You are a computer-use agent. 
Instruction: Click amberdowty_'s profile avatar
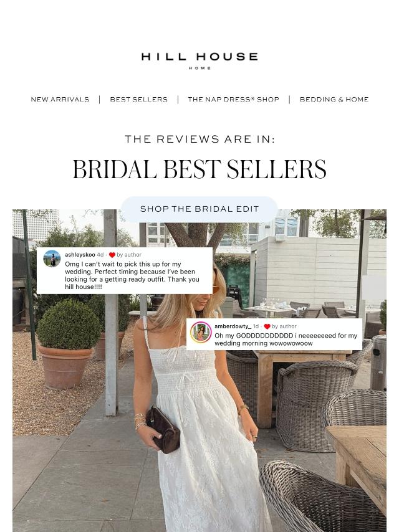click(x=201, y=332)
